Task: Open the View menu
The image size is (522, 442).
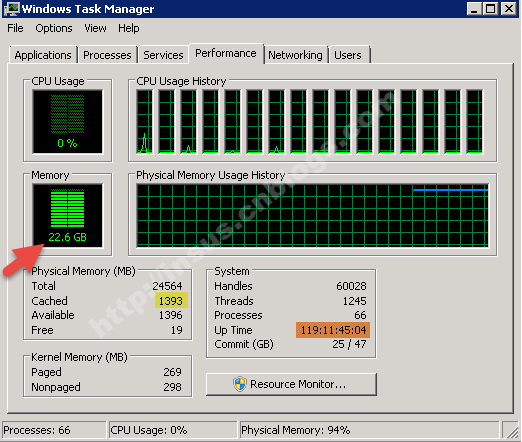Action: pos(95,28)
